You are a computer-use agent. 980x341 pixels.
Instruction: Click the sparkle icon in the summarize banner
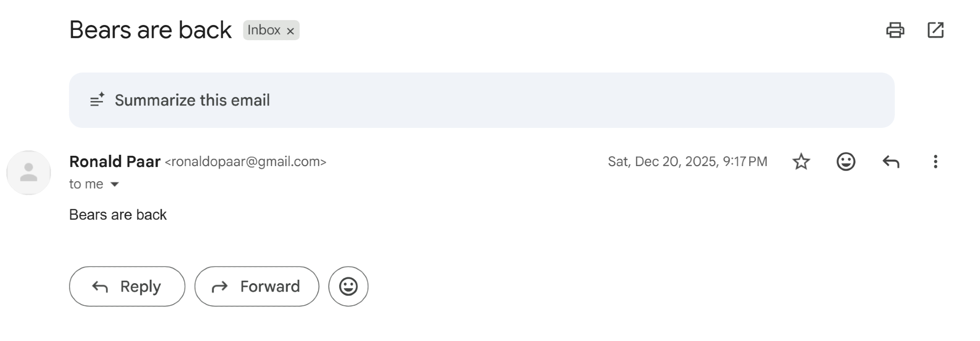(x=97, y=99)
